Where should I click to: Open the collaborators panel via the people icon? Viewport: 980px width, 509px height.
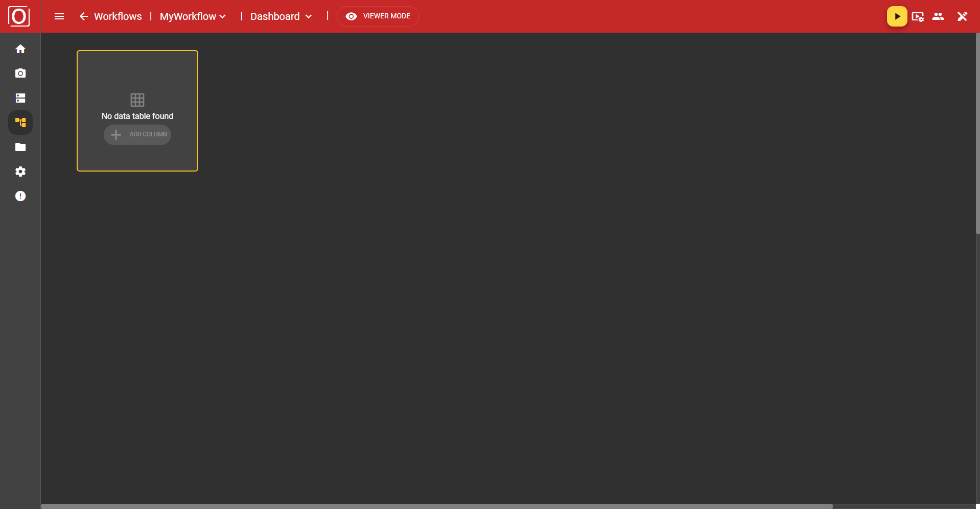pos(939,16)
